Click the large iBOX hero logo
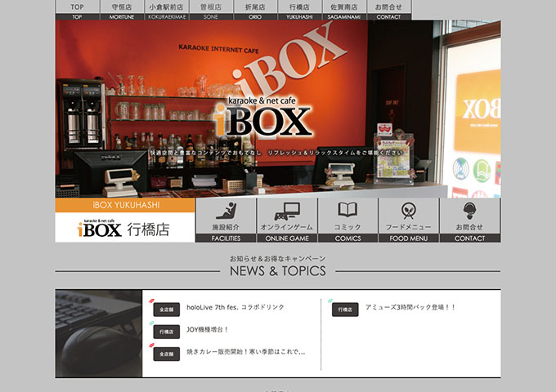 [263, 118]
